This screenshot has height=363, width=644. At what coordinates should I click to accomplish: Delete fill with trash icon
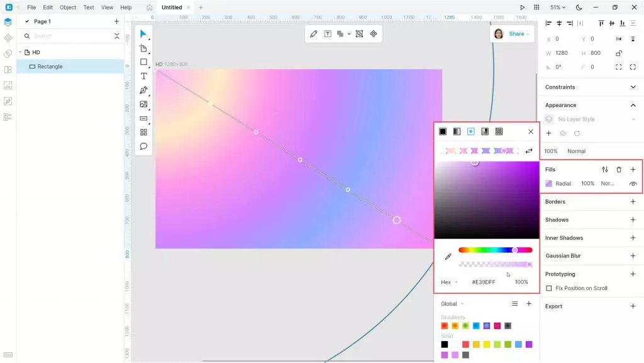click(x=619, y=170)
